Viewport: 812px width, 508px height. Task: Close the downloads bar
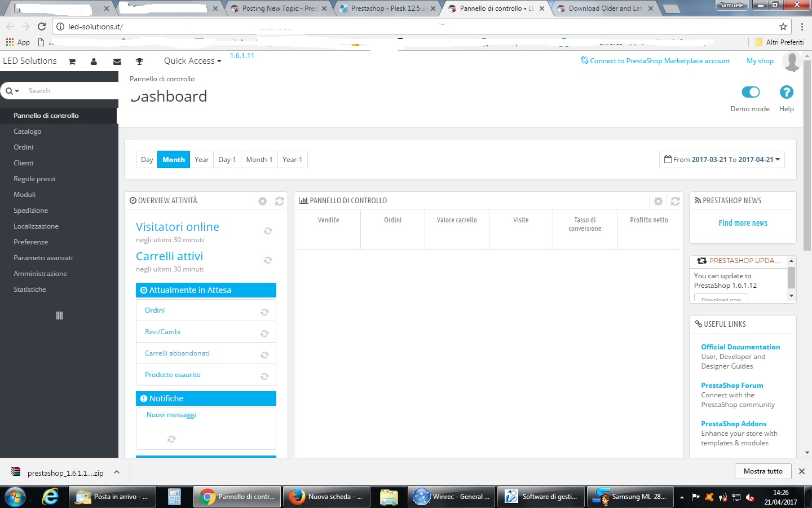point(802,471)
